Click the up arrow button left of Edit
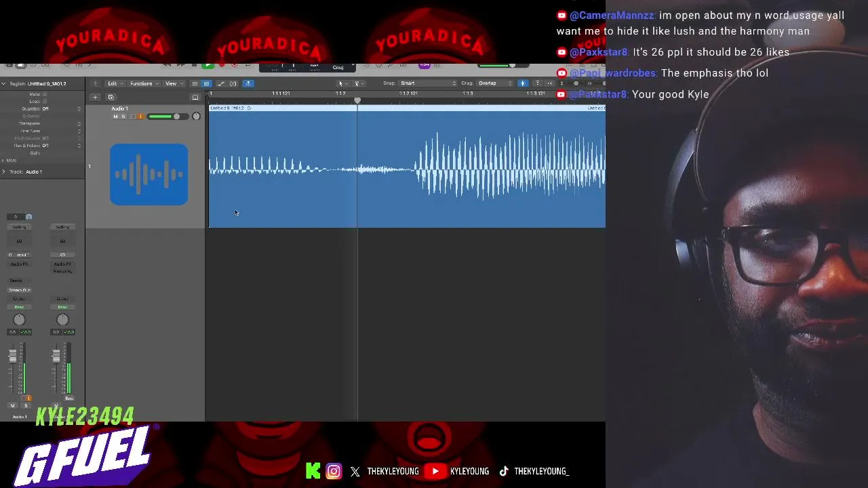 [x=96, y=83]
